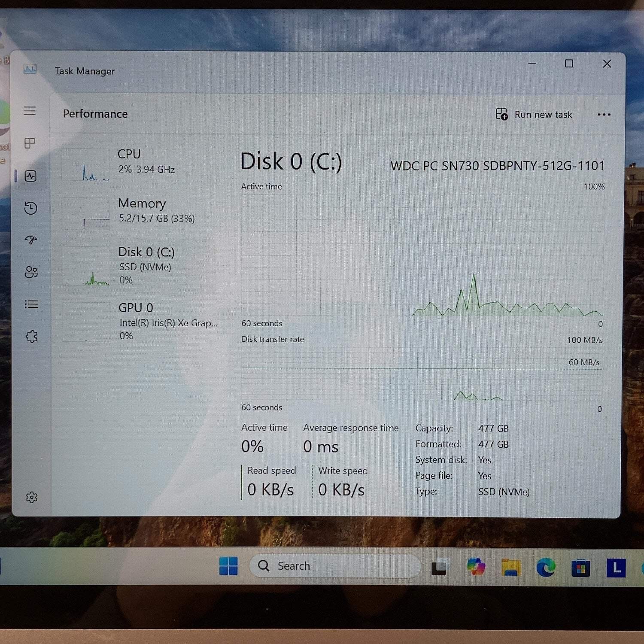
Task: Launch Copilot from the taskbar
Action: point(476,567)
